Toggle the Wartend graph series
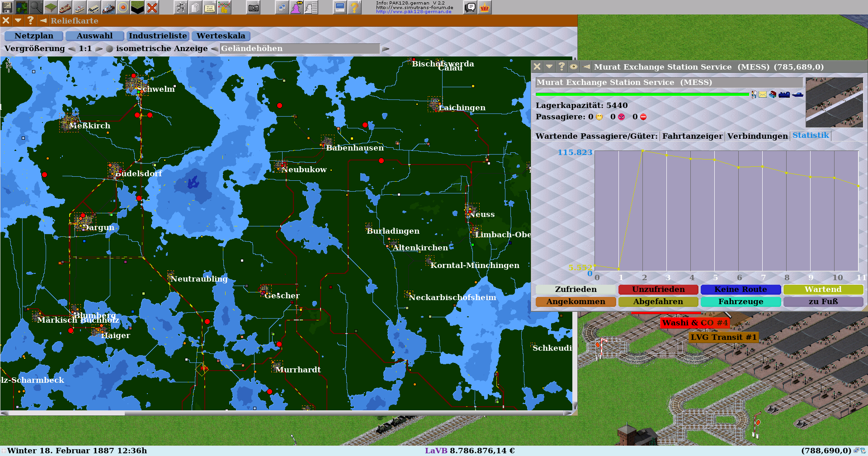 [823, 289]
